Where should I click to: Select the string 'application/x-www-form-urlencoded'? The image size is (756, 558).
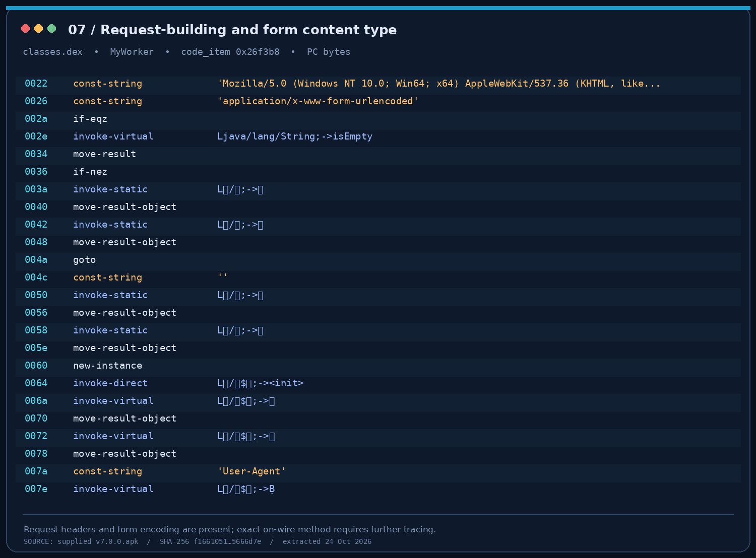tap(318, 101)
